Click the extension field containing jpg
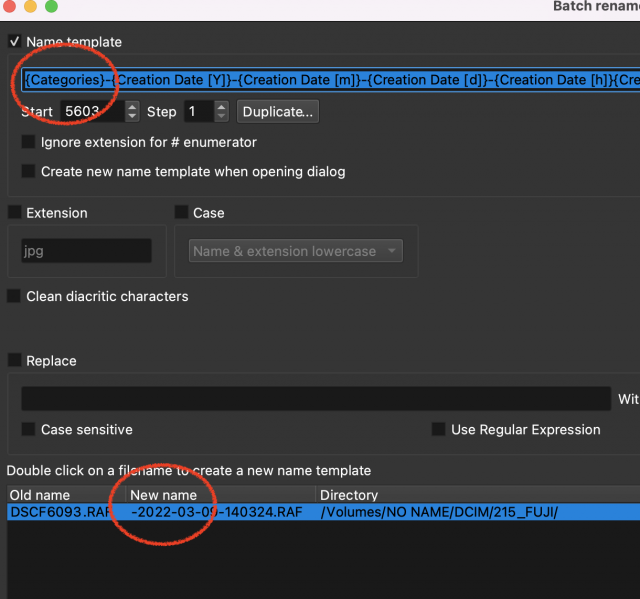Screen dimensions: 640x599 87,251
